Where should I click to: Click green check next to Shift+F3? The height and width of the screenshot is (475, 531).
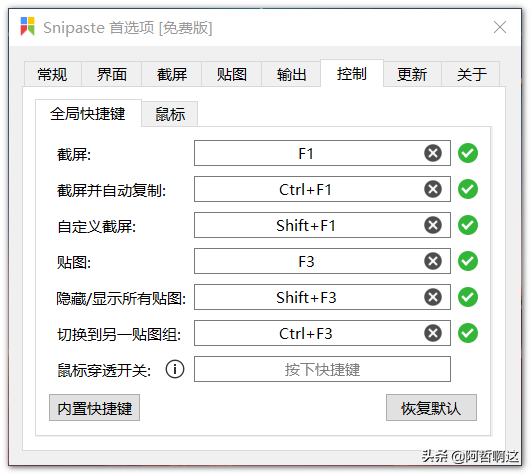468,297
